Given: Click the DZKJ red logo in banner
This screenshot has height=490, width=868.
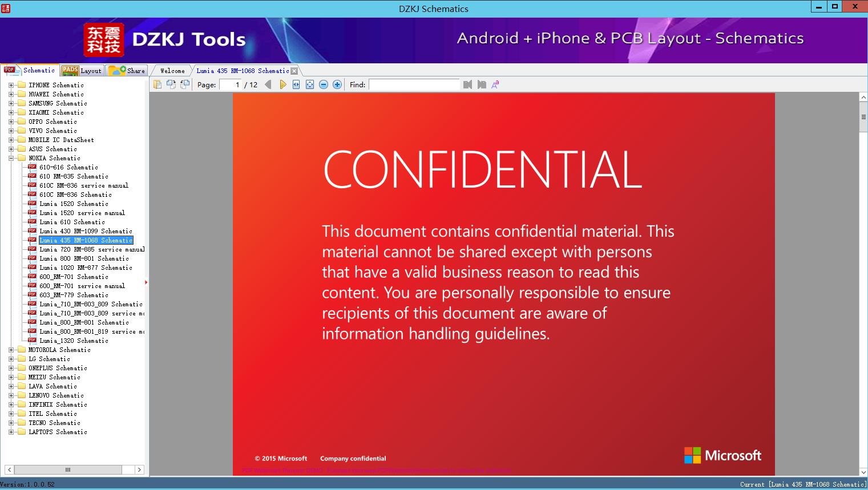Looking at the screenshot, I should click(x=104, y=39).
